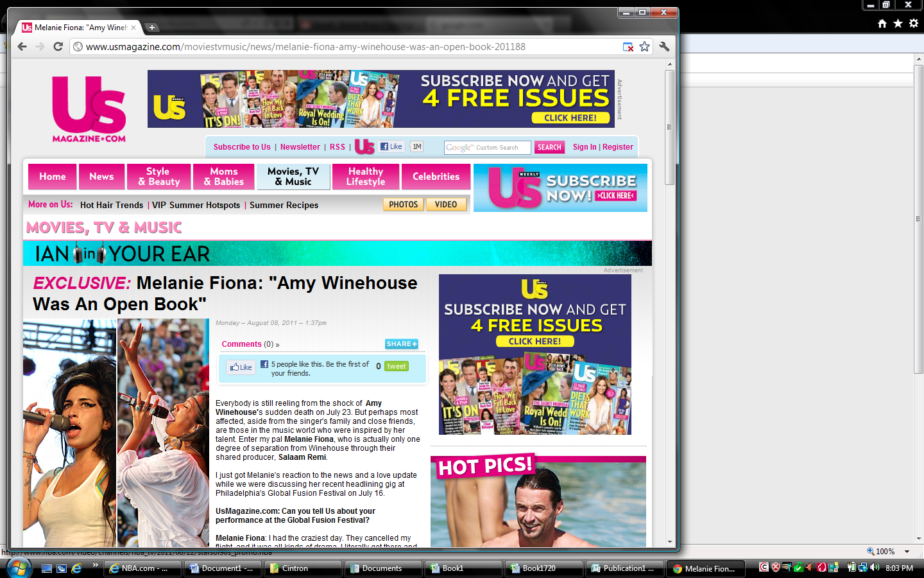
Task: Open zoom level dropdown arrow beside 100%
Action: 907,551
